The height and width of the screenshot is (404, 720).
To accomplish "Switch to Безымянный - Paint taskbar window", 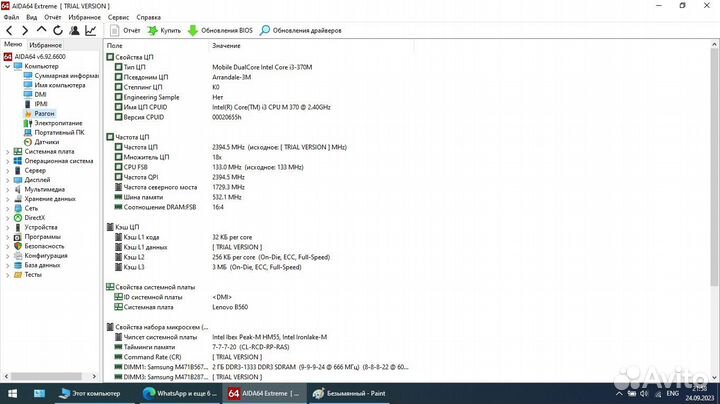I will [349, 393].
